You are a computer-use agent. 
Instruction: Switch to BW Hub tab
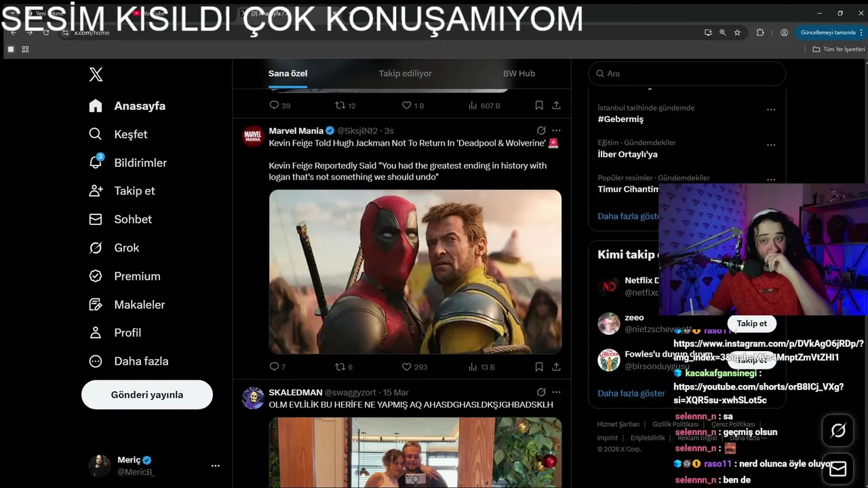click(x=519, y=73)
